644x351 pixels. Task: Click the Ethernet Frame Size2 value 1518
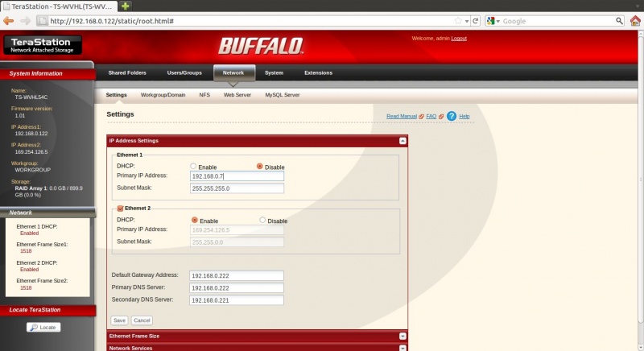click(x=26, y=287)
